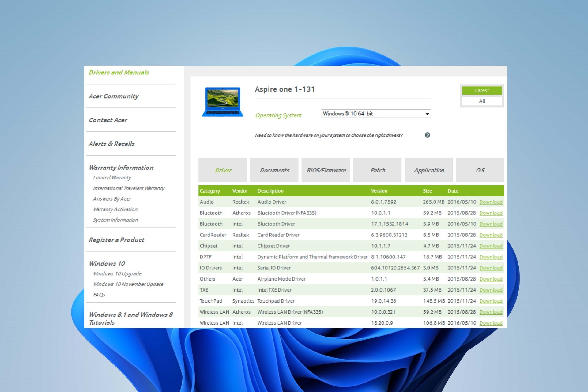Download the Audio Driver
588x392 pixels.
point(491,202)
